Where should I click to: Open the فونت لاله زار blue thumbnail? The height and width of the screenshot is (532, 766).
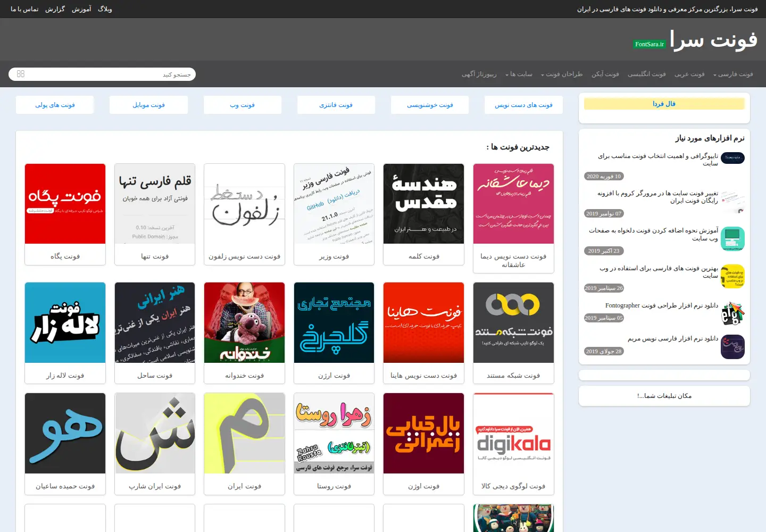65,323
